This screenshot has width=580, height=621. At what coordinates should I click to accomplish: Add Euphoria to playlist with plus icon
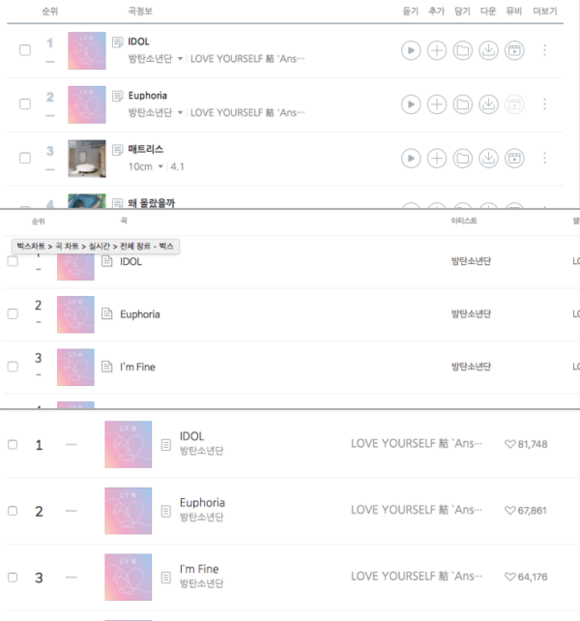[437, 104]
